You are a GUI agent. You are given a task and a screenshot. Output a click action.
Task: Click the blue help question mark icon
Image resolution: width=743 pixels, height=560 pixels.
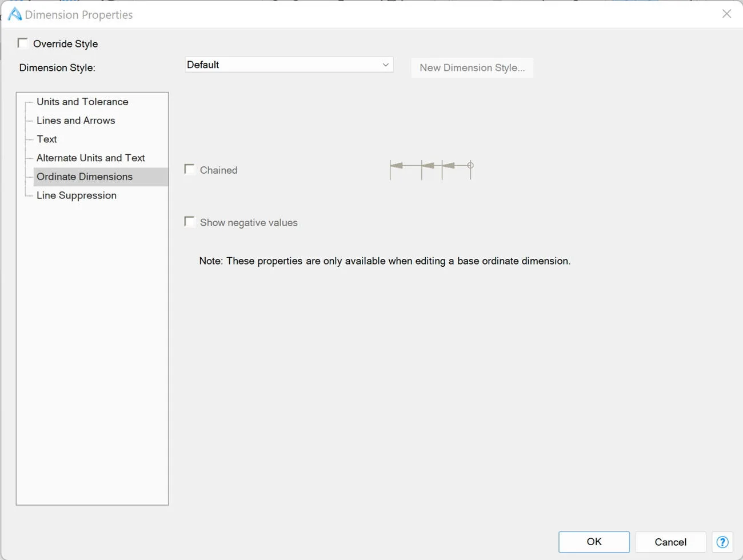click(x=722, y=542)
